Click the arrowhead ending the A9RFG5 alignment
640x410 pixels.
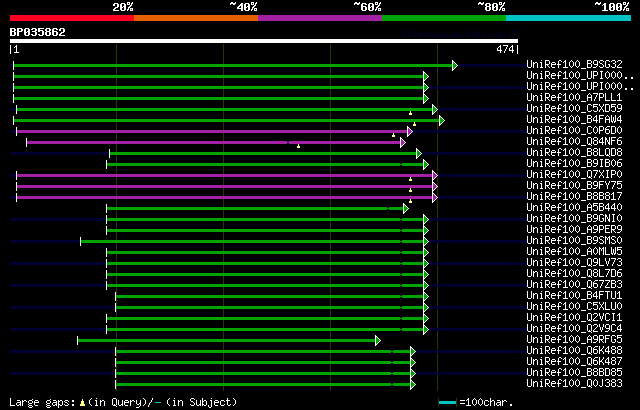[x=378, y=341]
